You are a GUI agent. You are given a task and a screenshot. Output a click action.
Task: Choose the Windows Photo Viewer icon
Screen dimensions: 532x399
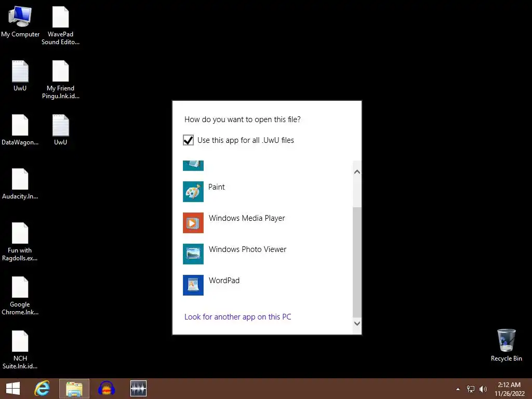coord(193,254)
